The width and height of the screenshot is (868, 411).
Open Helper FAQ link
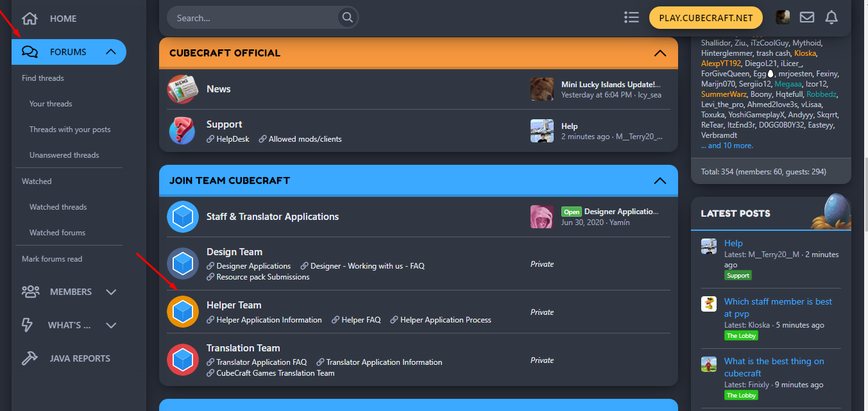361,320
